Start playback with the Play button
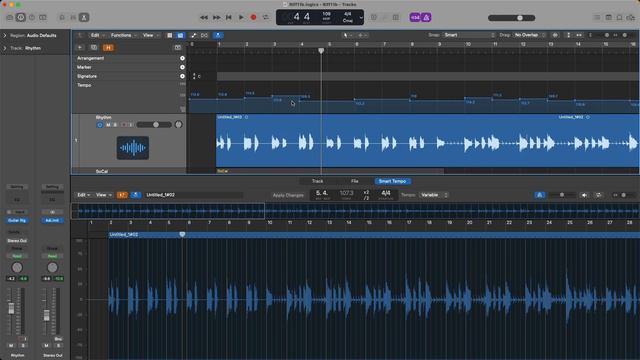The height and width of the screenshot is (360, 640). click(x=241, y=18)
